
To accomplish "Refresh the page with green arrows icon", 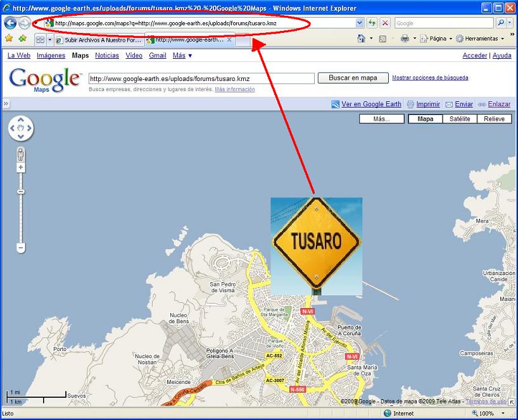I will [372, 23].
